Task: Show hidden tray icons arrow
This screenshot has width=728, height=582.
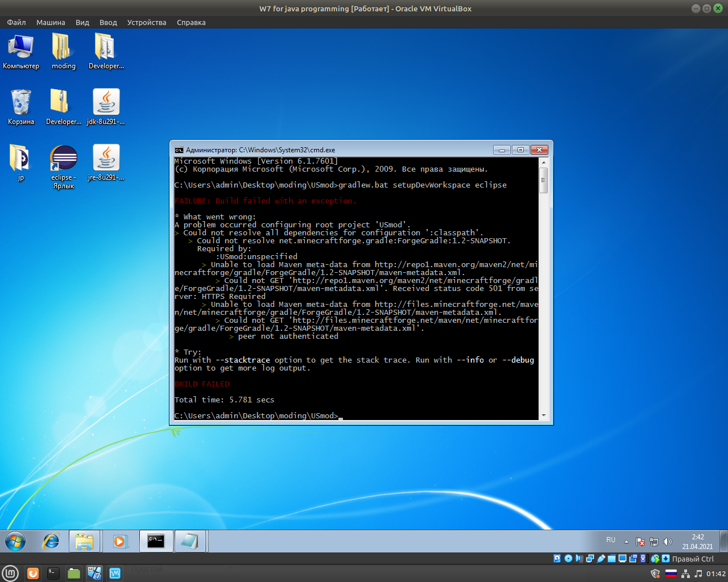Action: point(626,542)
